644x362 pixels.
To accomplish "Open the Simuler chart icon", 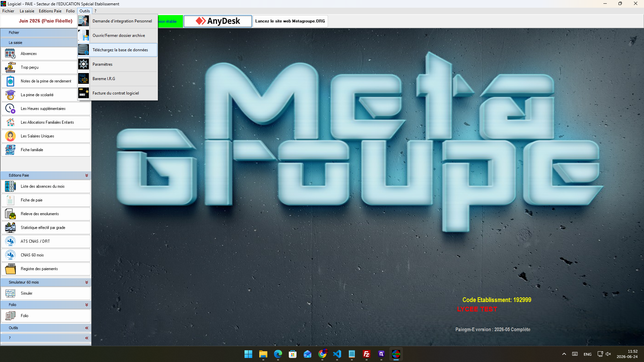I will [x=10, y=293].
